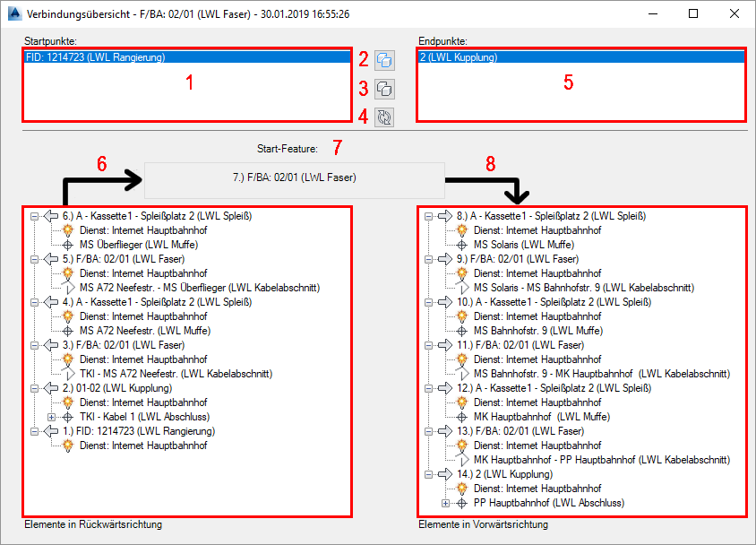Click the left arrow icon of 6.) A - Kassette1
The width and height of the screenshot is (756, 545).
click(51, 216)
